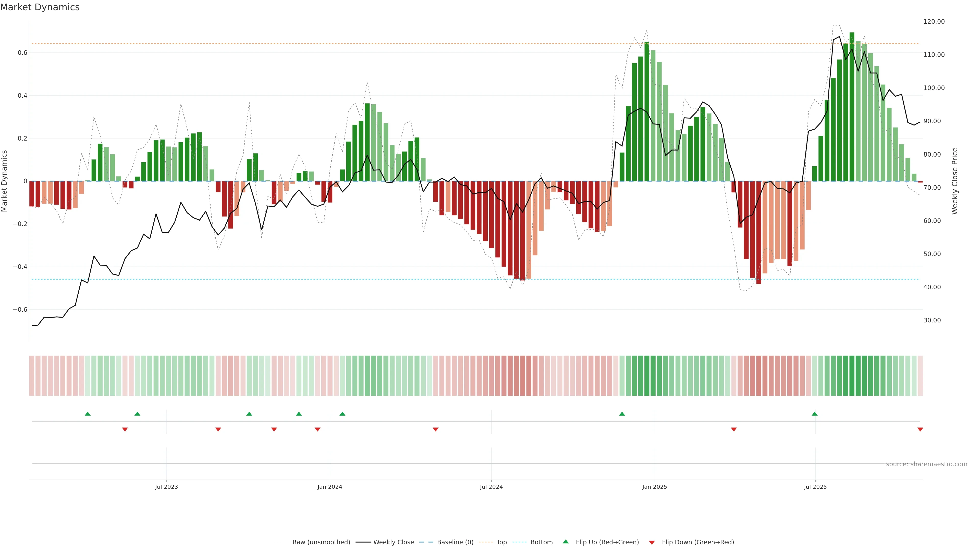Click the green Flip Up marker near Jul 2025

pos(815,414)
